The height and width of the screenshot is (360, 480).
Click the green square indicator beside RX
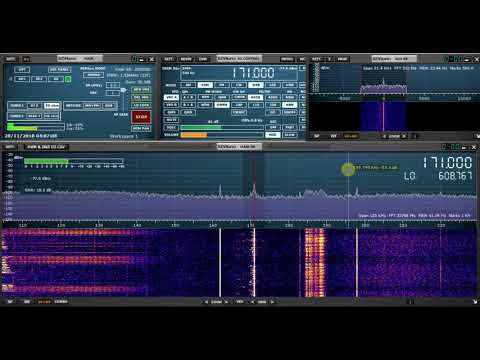[x=68, y=79]
